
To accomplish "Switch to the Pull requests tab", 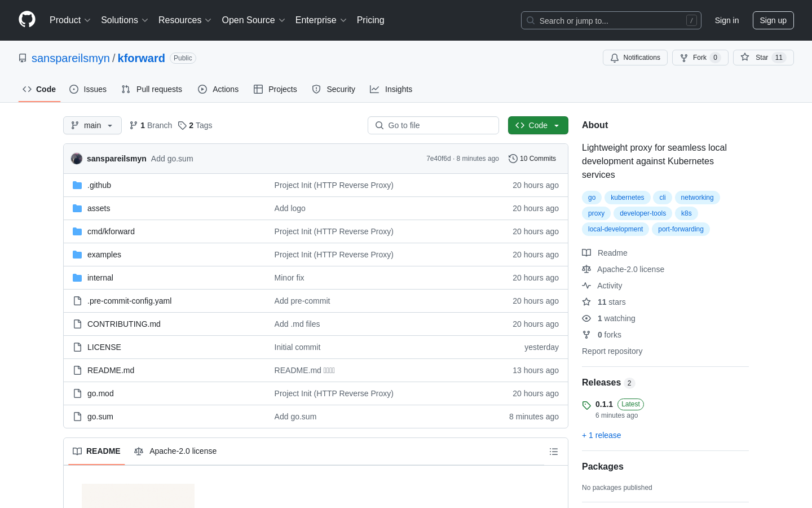I will point(152,89).
